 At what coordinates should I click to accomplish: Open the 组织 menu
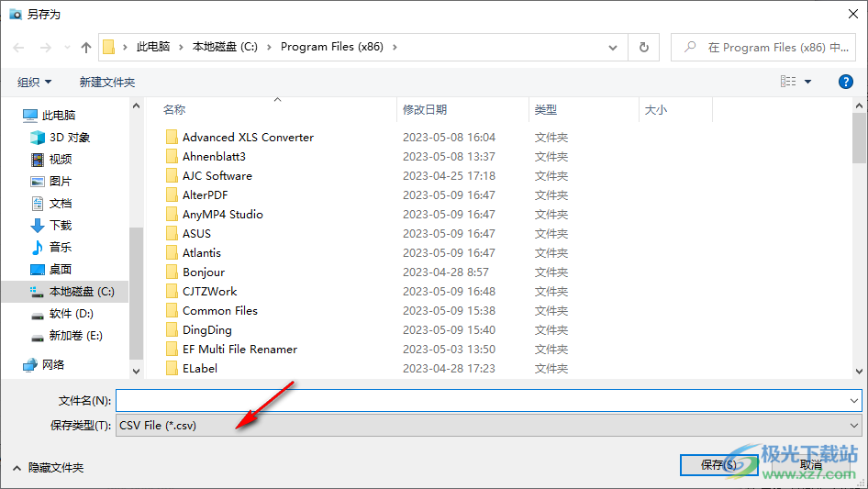pyautogui.click(x=34, y=83)
